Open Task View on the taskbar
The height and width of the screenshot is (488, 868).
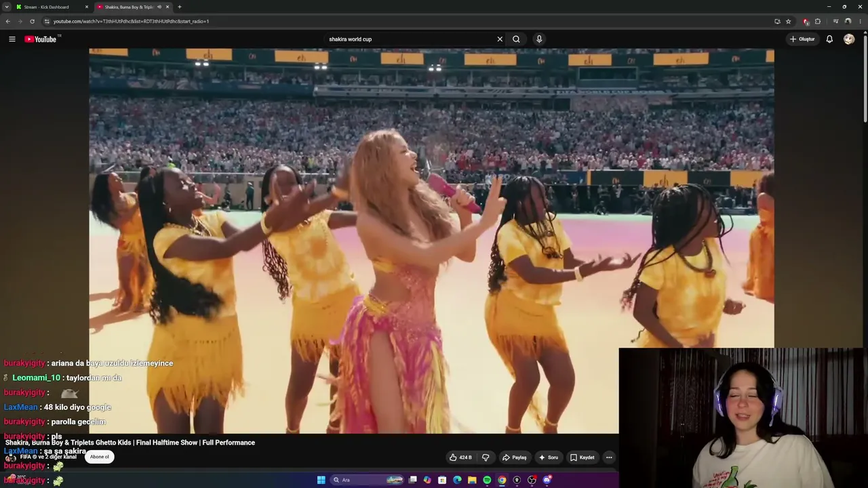pos(412,480)
